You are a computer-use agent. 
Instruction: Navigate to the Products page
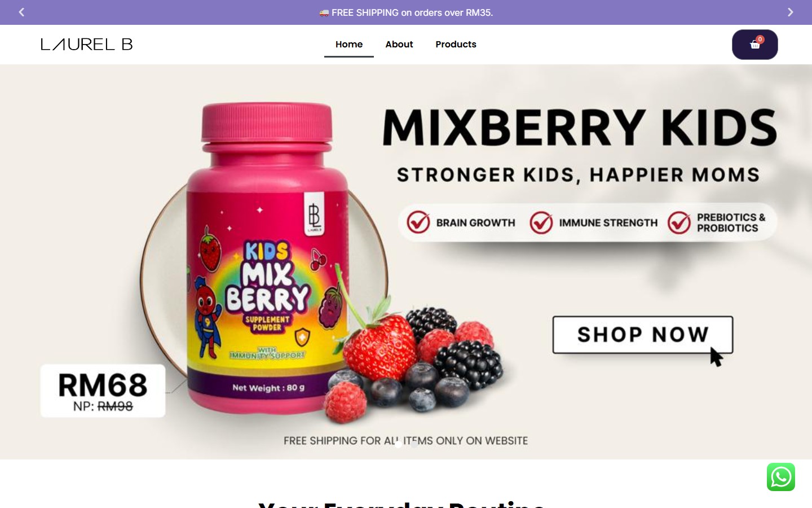click(x=456, y=44)
